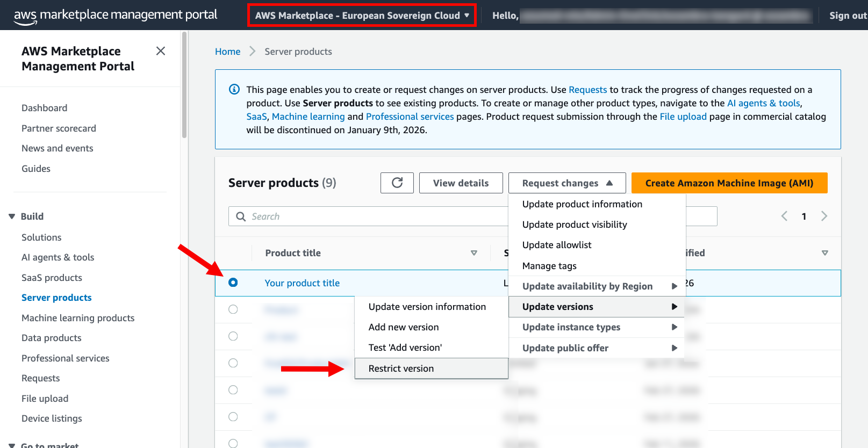The width and height of the screenshot is (868, 448).
Task: Open the 'Your product title' link
Action: [302, 283]
